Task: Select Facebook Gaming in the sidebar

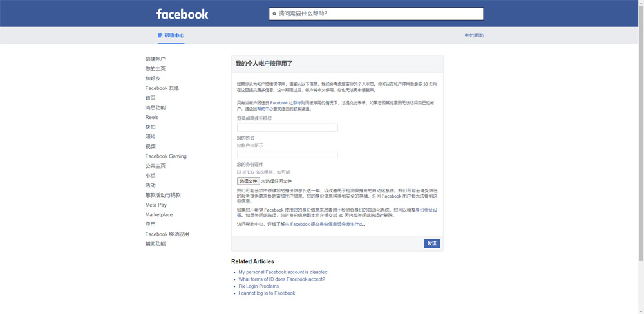Action: (x=166, y=156)
